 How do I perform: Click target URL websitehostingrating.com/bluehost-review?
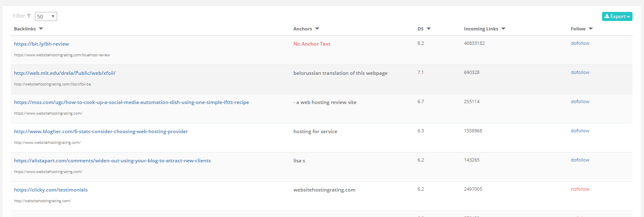[x=62, y=55]
